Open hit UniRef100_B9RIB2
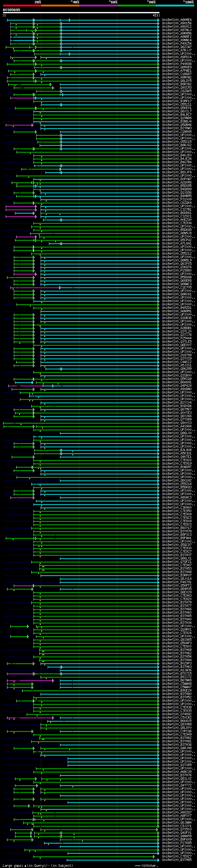Screen dimensions: 197x868 click(x=177, y=84)
